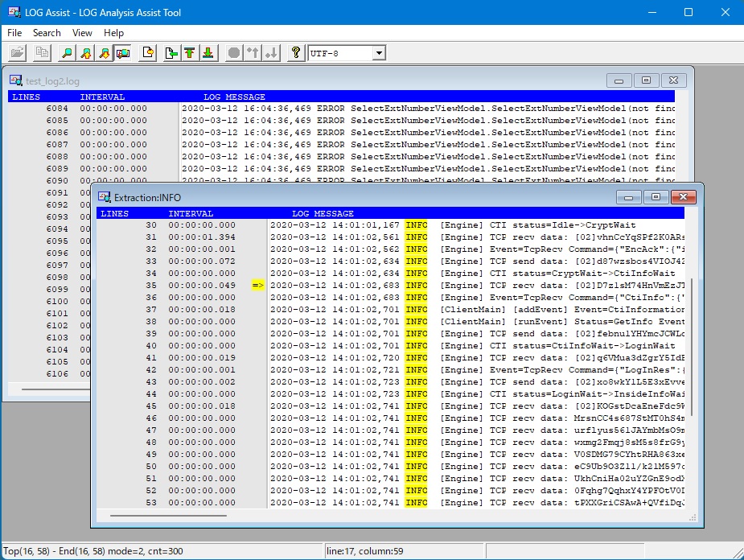Open the Search menu
The width and height of the screenshot is (744, 560).
tap(47, 33)
